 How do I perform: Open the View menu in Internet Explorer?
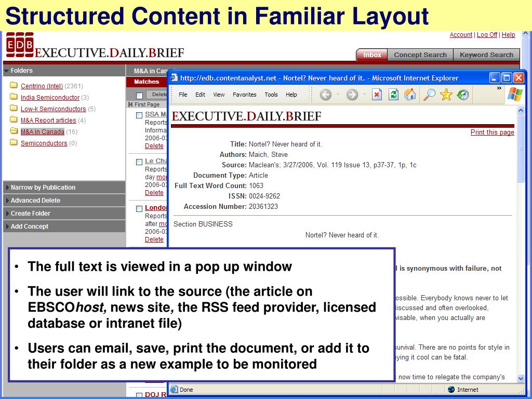click(x=219, y=95)
